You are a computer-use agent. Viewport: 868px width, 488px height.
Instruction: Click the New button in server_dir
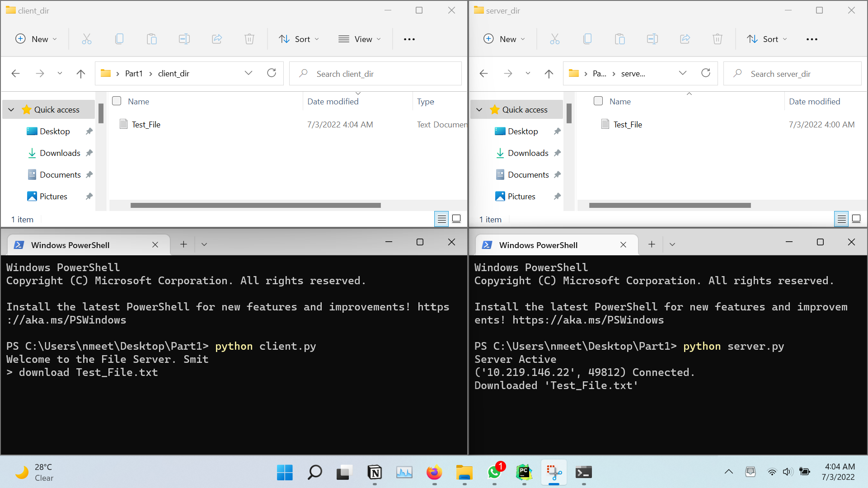point(504,39)
